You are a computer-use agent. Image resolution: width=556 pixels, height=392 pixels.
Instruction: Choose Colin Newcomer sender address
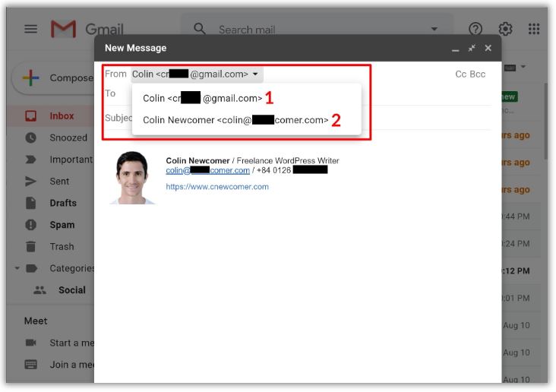pos(235,120)
